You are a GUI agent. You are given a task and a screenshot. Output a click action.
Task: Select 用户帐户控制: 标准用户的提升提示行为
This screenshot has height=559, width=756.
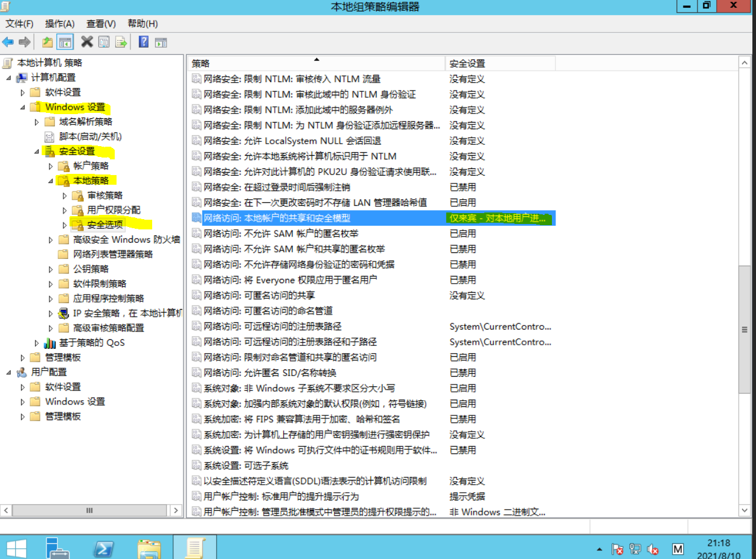point(281,496)
